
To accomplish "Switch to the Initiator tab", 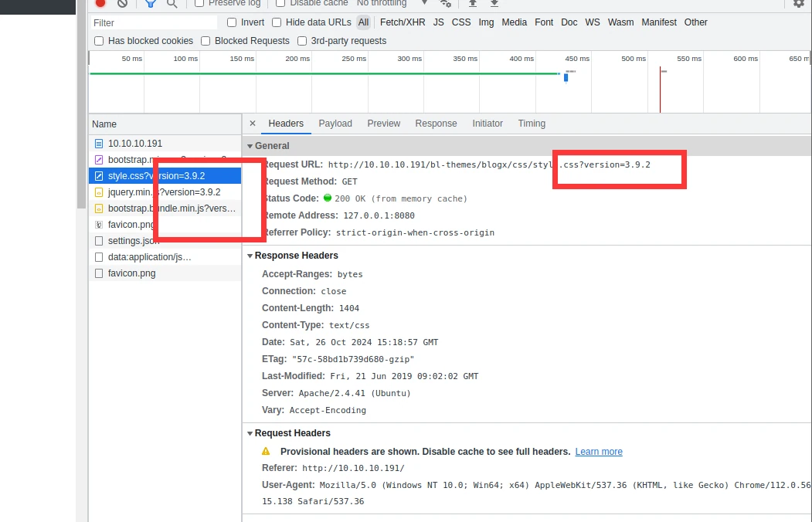I will 488,124.
